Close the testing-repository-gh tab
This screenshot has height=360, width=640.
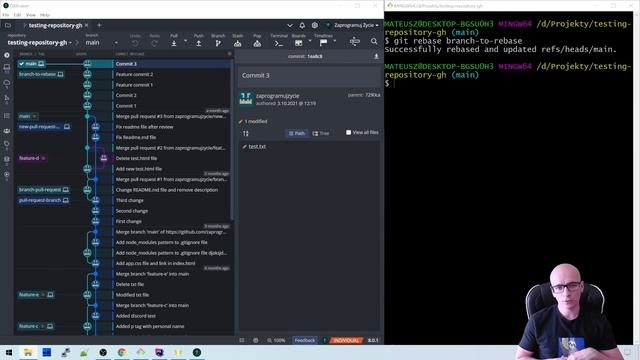87,25
